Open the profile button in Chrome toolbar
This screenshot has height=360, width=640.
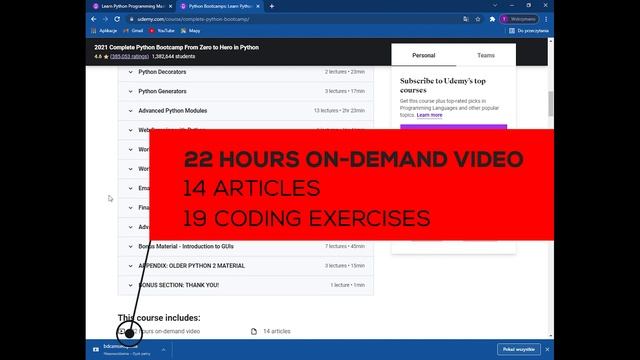pos(519,19)
